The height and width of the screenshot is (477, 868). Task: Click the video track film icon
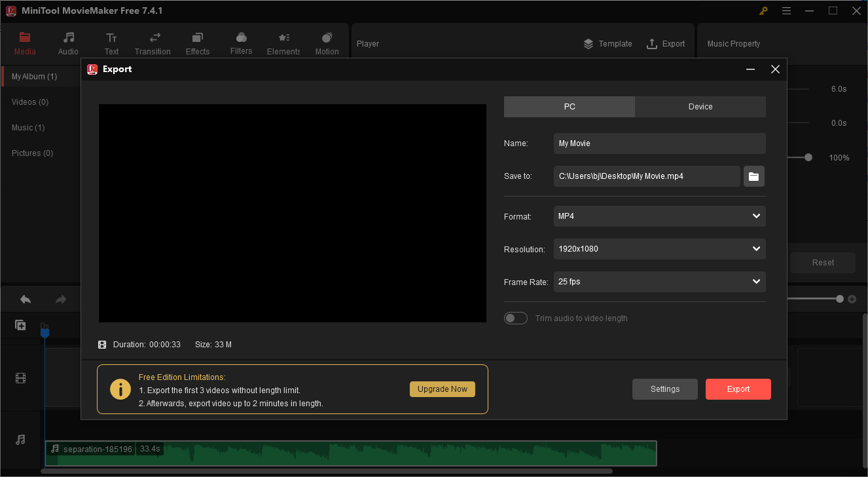click(20, 377)
